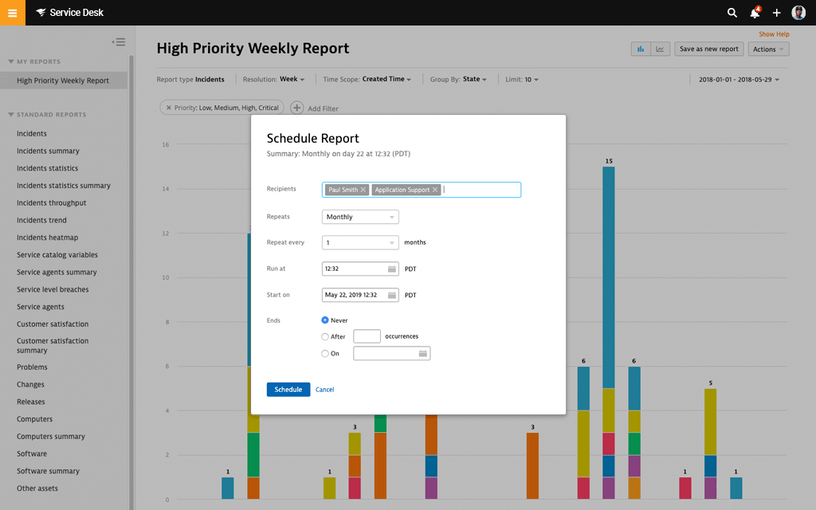Open the orange hamburger menu
The width and height of the screenshot is (816, 510).
12,12
